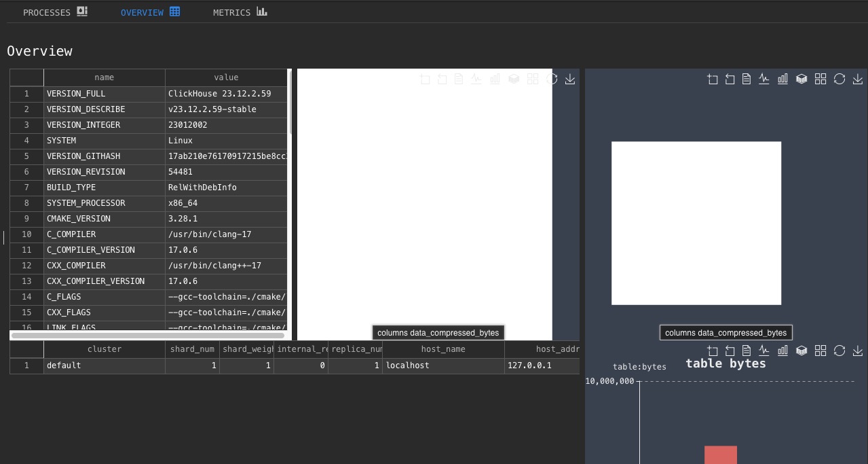
Task: Switch the right chart to line view
Action: [763, 79]
